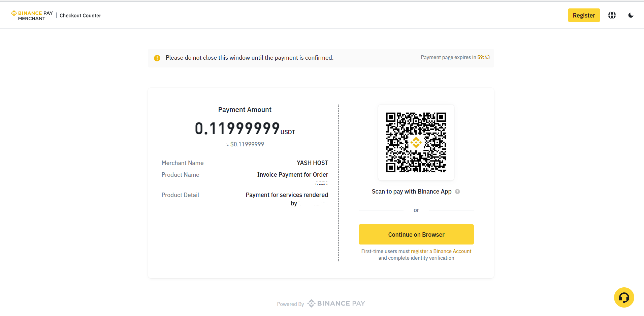Open the customer support headset chat

tap(624, 297)
